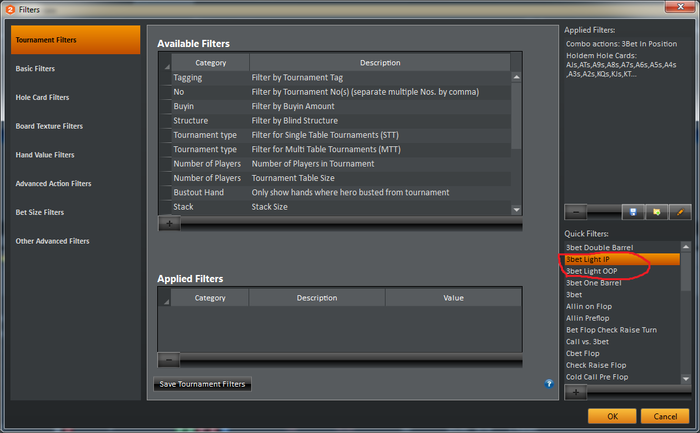Sort by Category header in Available Filters
This screenshot has height=433, width=700.
pos(210,62)
